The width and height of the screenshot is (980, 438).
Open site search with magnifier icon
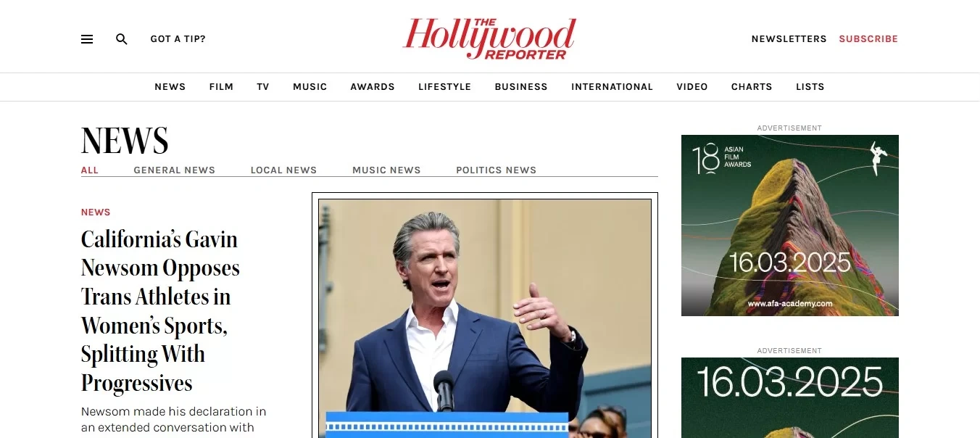pyautogui.click(x=122, y=39)
